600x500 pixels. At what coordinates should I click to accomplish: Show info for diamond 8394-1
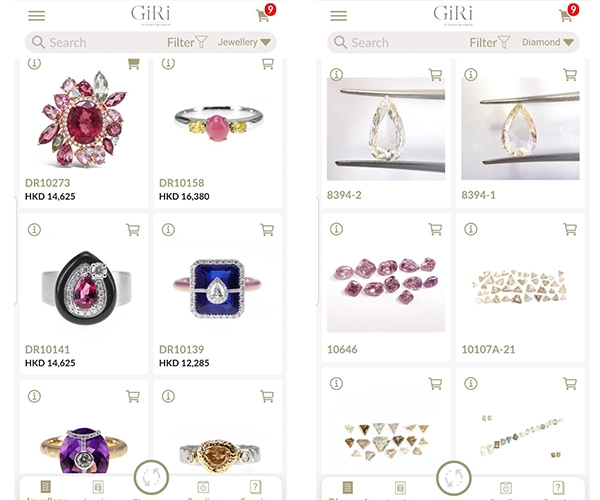[x=471, y=75]
